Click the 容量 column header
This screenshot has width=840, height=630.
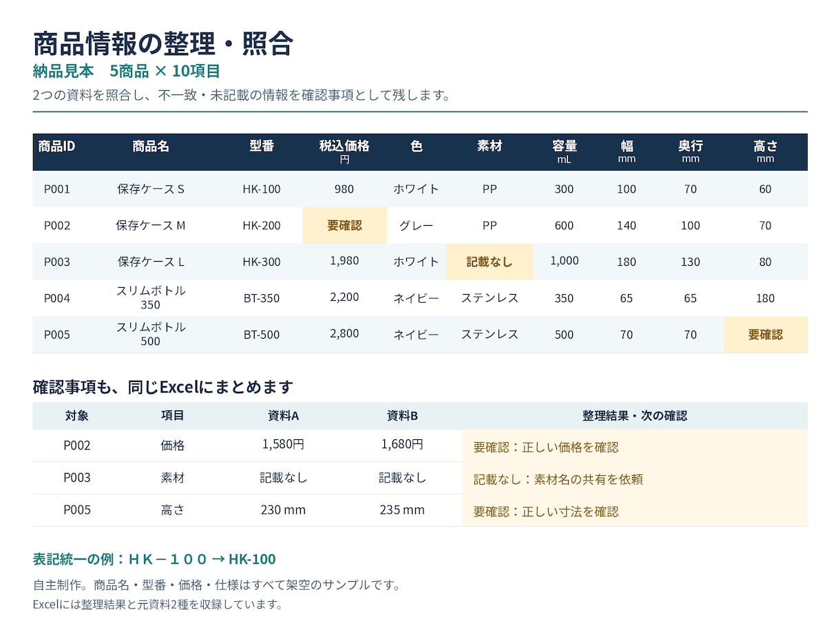pyautogui.click(x=564, y=151)
